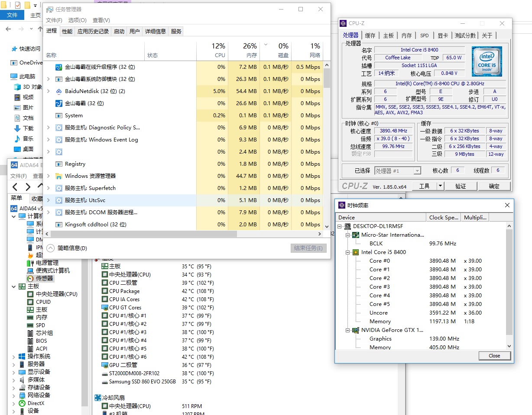Go forward with AIDA64's forward arrow
Screen dimensions: 532x415
tap(28, 187)
